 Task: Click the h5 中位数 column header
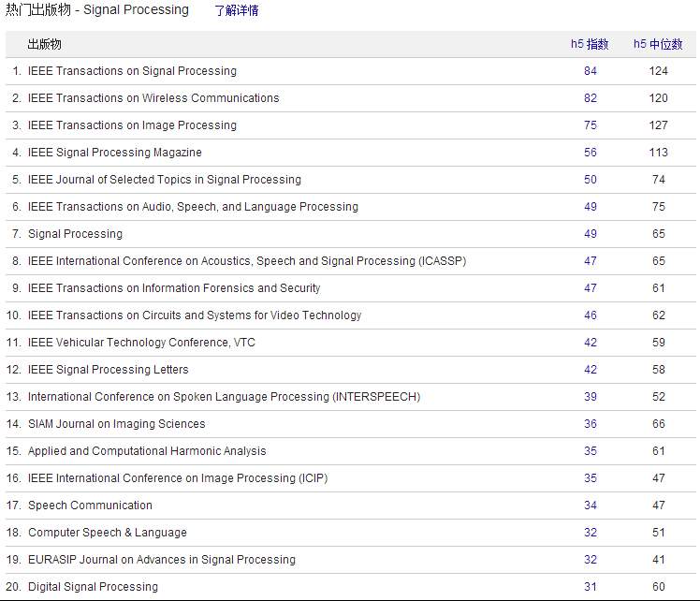pos(658,44)
